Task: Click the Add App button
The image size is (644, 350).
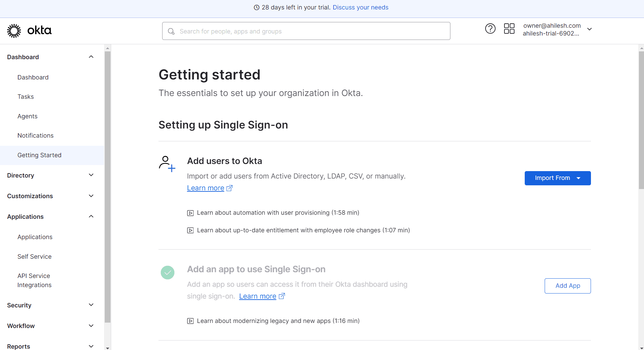Action: click(x=568, y=286)
